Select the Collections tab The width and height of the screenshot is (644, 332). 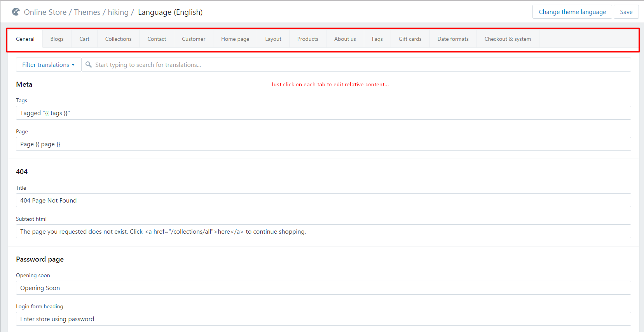[x=118, y=39]
